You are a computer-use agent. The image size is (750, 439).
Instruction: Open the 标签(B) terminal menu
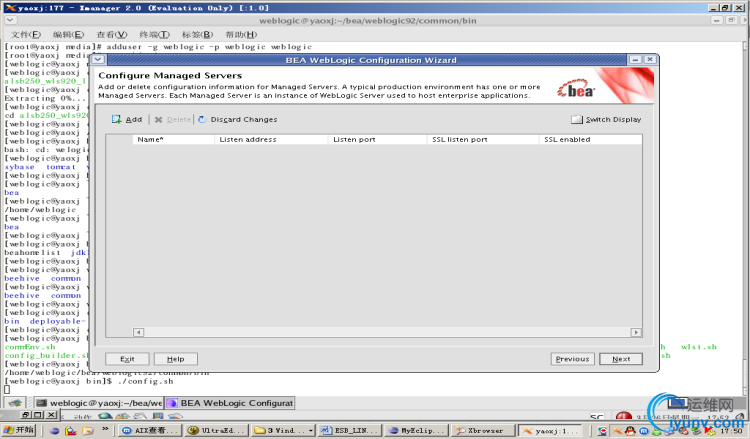pyautogui.click(x=197, y=34)
